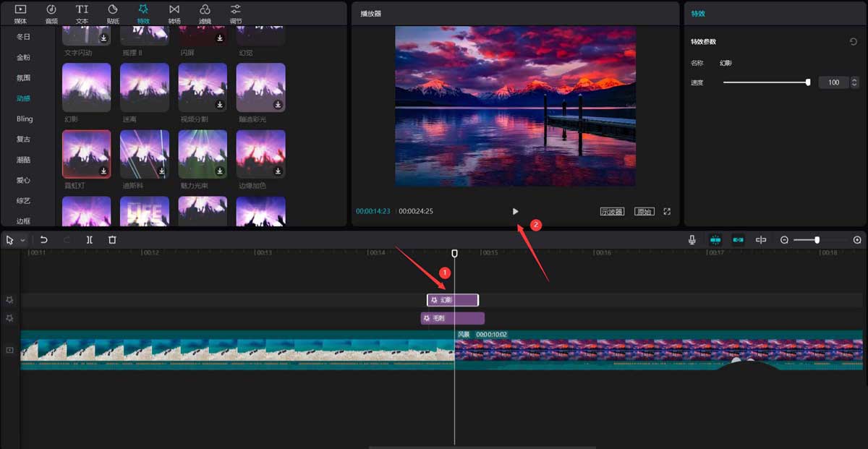This screenshot has height=449, width=868.
Task: Click the 原始 ratio button in player
Action: (644, 212)
